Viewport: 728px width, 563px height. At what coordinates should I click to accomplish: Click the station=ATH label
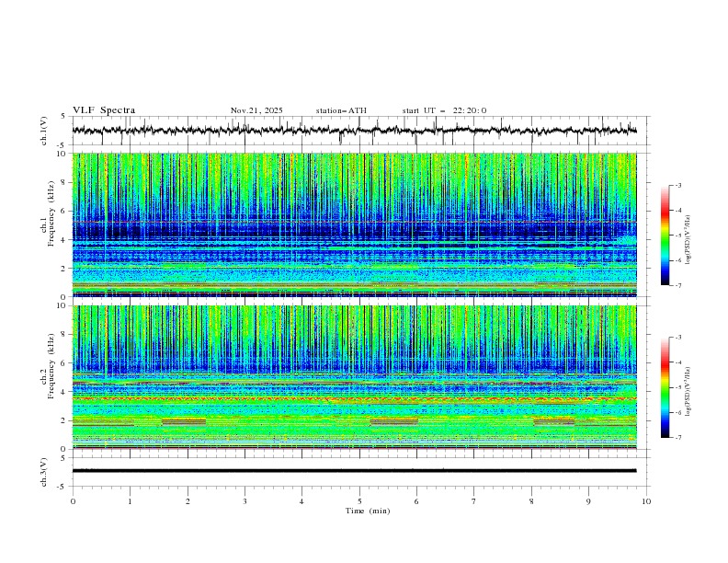(341, 110)
